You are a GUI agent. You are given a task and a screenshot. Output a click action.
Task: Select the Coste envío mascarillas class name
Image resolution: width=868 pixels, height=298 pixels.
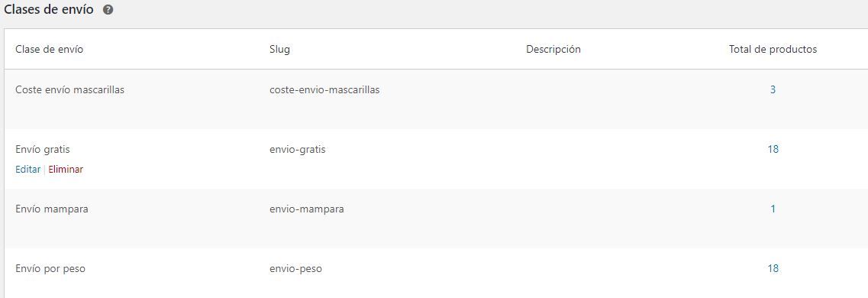(x=69, y=89)
